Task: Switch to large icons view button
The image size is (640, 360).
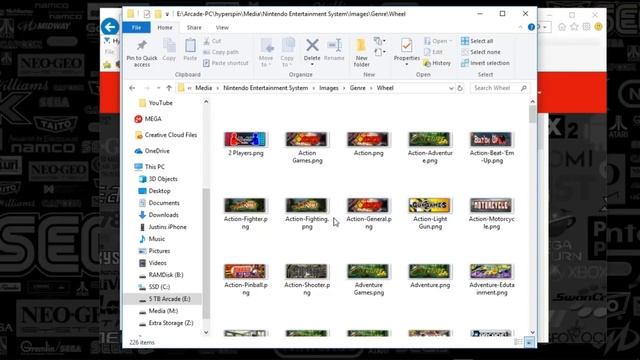Action: click(x=529, y=342)
